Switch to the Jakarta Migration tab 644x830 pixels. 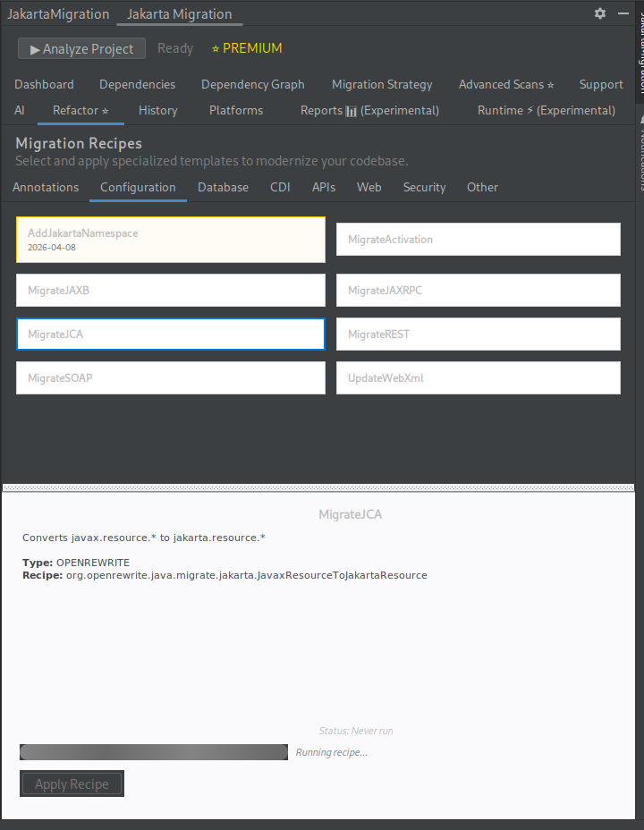[x=180, y=13]
